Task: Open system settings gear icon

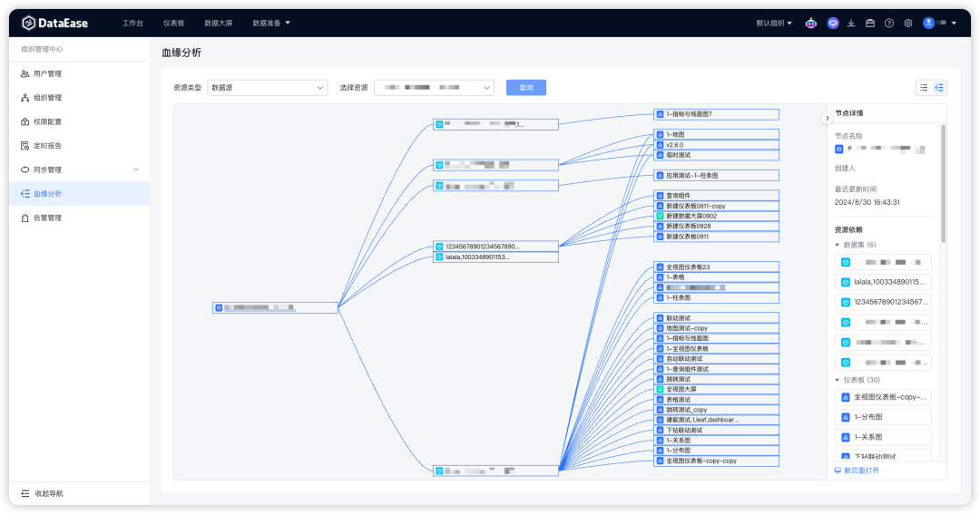Action: [908, 23]
